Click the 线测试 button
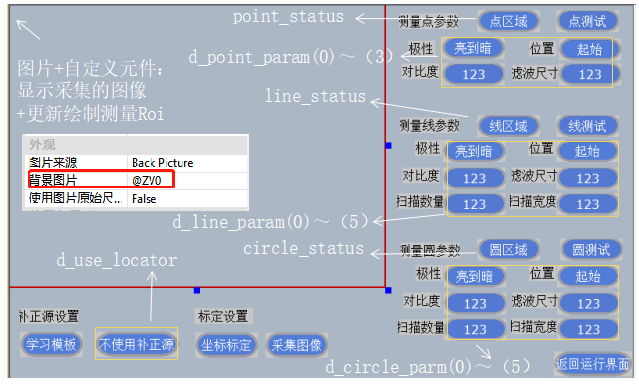This screenshot has width=639, height=388. coord(587,126)
